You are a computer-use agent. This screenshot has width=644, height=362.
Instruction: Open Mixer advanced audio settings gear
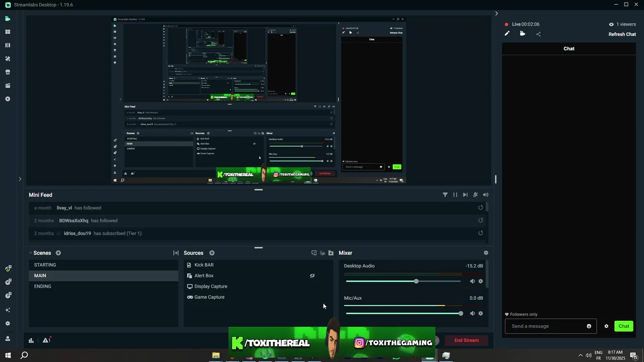tap(486, 253)
